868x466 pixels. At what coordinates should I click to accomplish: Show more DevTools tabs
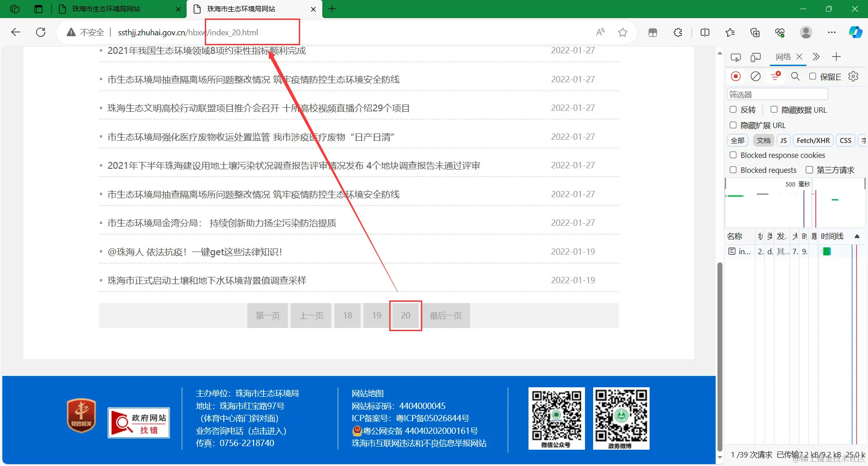tap(816, 57)
